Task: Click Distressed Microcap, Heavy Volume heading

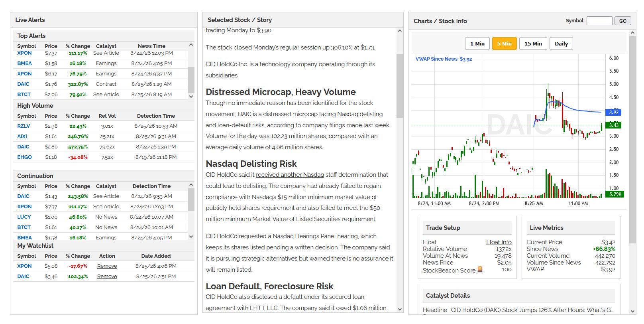Action: tap(281, 92)
